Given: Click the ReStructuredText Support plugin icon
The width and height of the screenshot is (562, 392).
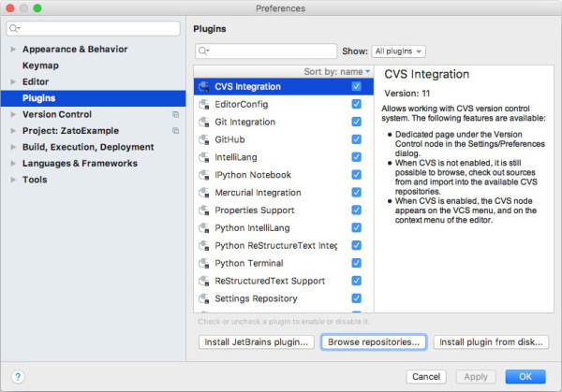Looking at the screenshot, I should [204, 281].
